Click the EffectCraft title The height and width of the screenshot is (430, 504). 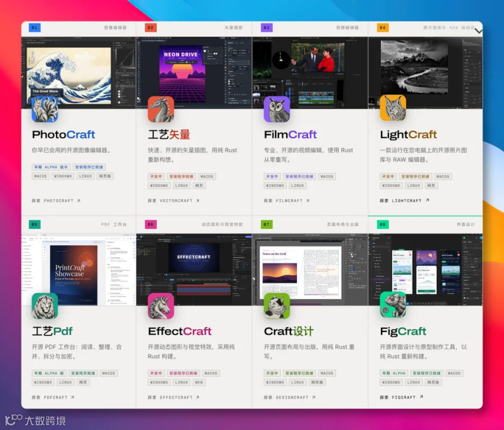pyautogui.click(x=180, y=331)
